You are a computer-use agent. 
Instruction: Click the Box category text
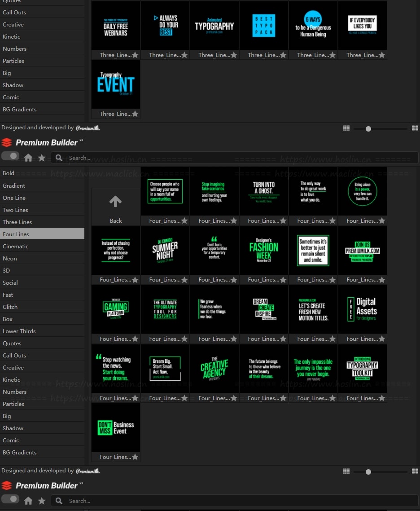[8, 319]
